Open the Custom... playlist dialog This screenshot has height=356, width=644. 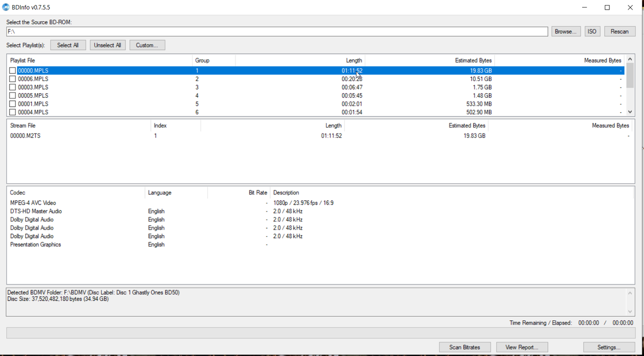pos(147,45)
